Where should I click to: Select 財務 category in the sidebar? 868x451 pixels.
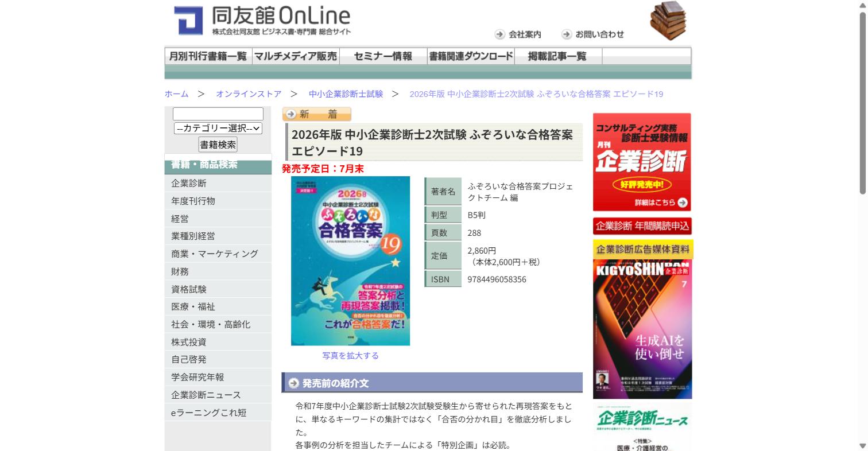coord(218,271)
